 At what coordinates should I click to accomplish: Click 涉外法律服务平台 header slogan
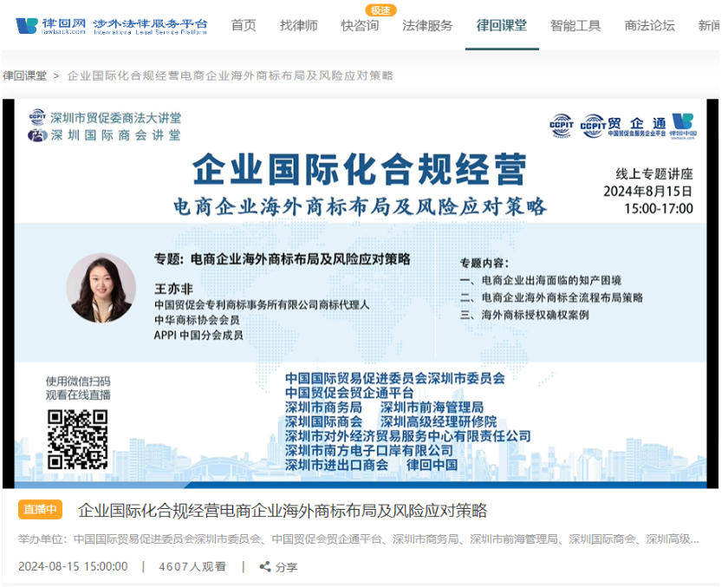tap(150, 27)
